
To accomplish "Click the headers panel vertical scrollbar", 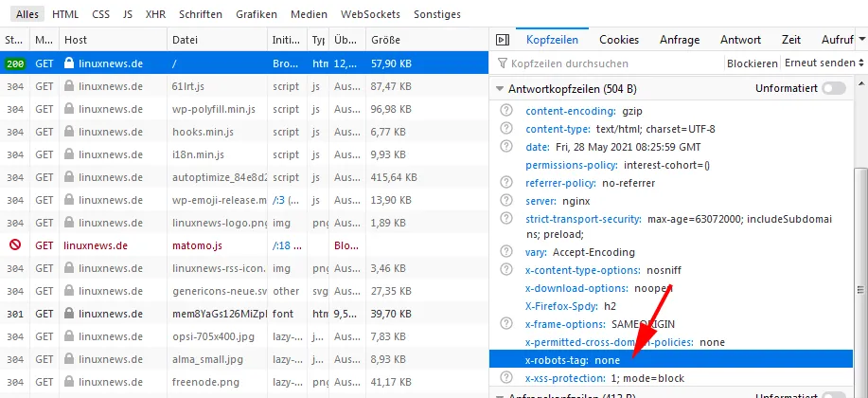I will tap(860, 277).
